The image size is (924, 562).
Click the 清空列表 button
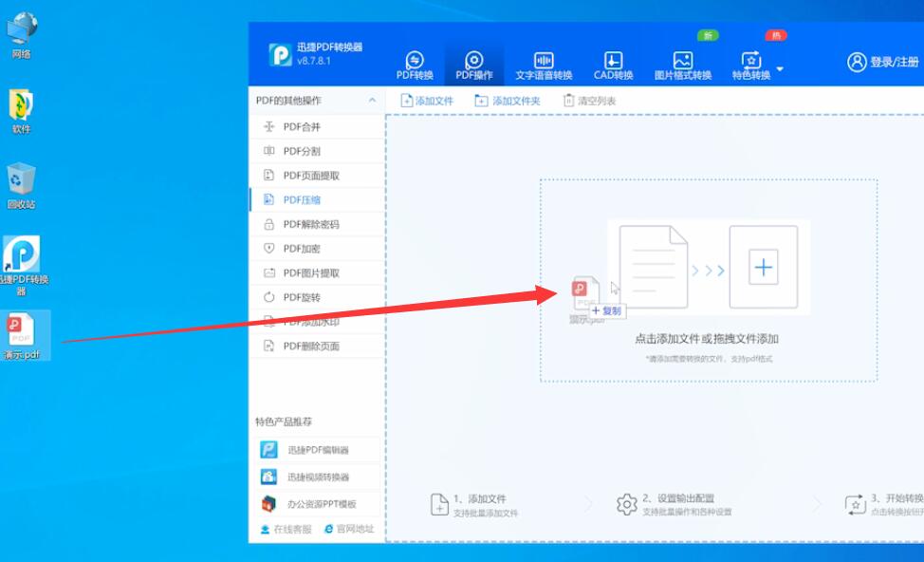(x=589, y=101)
